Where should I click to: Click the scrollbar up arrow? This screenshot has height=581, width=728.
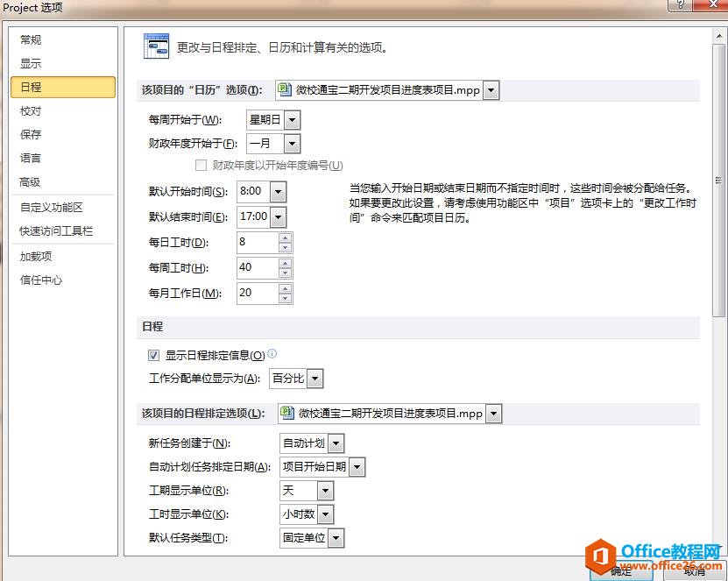(718, 36)
